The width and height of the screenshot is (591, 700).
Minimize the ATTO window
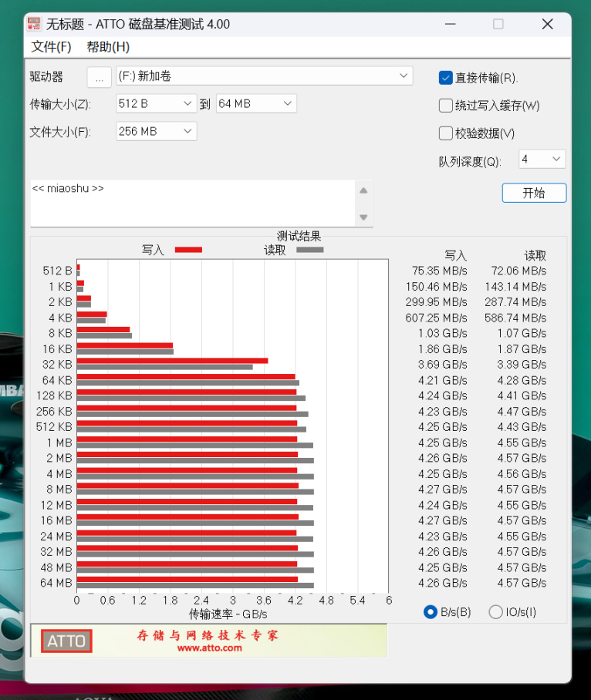coord(451,24)
